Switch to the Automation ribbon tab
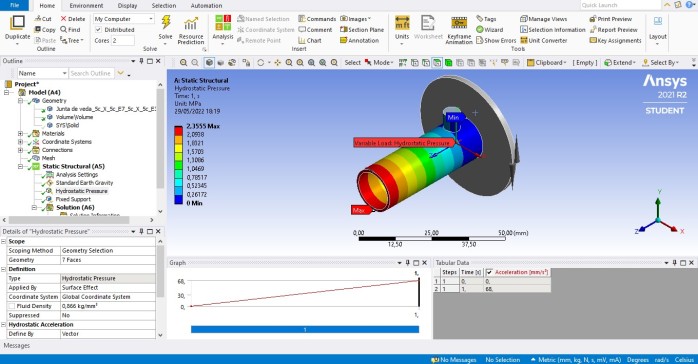Viewport: 698px width, 364px height. click(x=206, y=6)
